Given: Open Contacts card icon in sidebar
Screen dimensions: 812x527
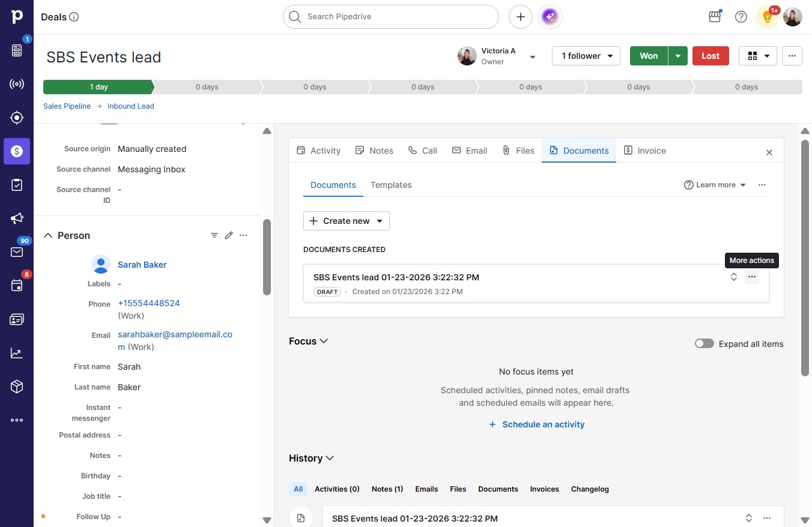Looking at the screenshot, I should click(x=17, y=319).
